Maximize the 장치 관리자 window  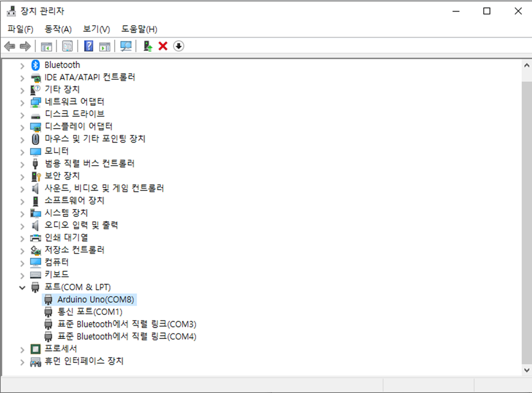[486, 11]
